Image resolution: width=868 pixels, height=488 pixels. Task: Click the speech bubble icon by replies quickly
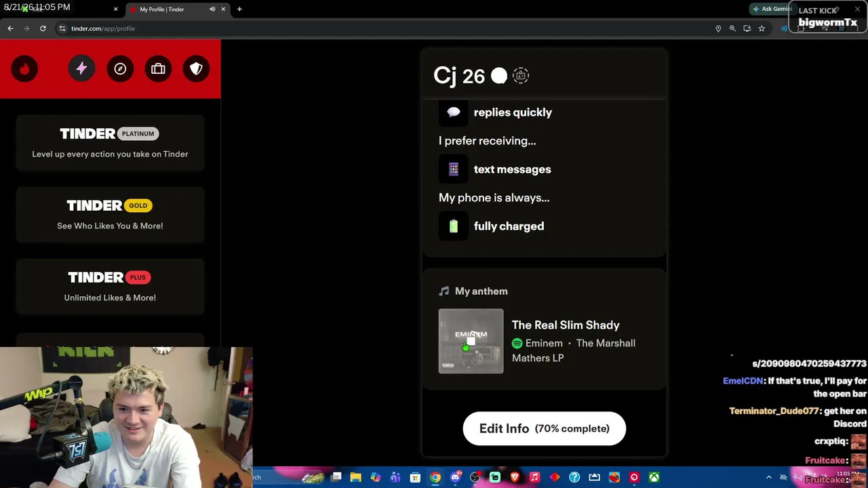pyautogui.click(x=454, y=113)
